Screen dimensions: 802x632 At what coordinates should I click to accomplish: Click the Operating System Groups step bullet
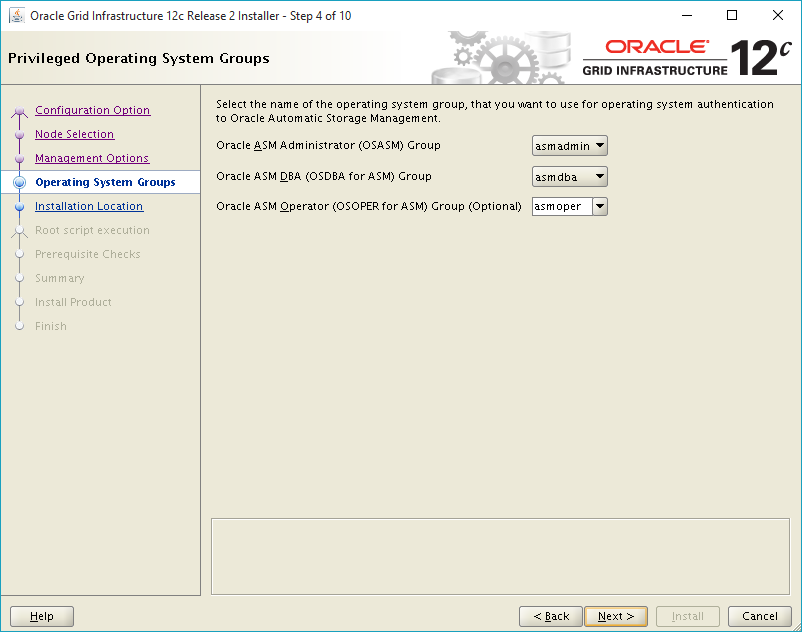pos(19,183)
